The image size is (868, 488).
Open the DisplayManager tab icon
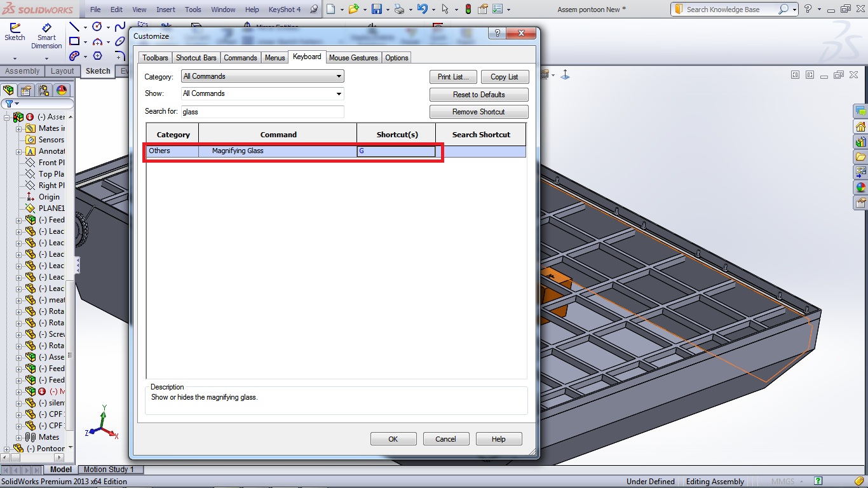tap(61, 90)
